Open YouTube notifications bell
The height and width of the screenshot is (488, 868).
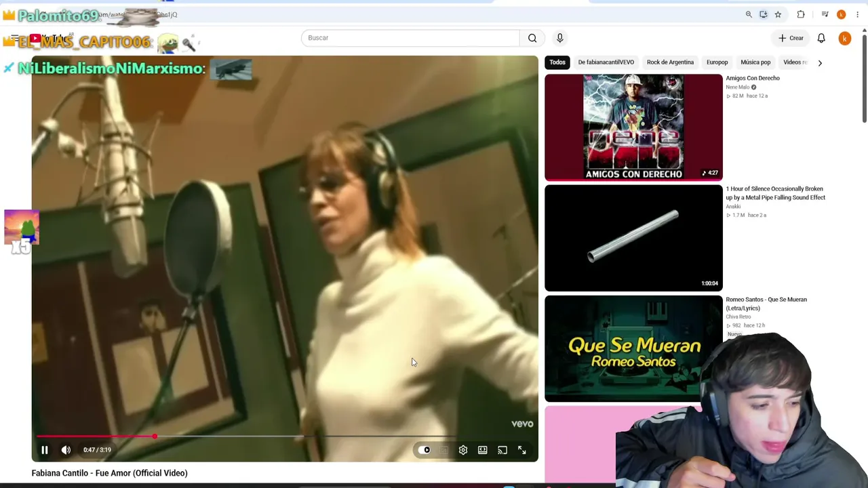pyautogui.click(x=821, y=38)
